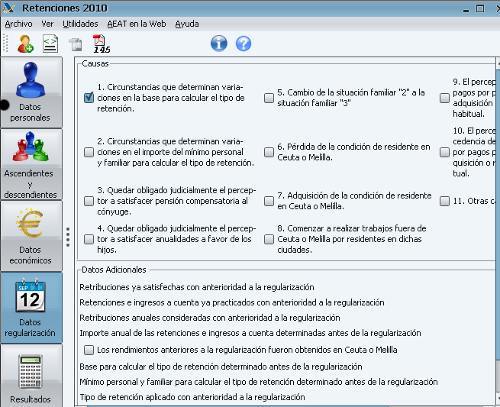
Task: Enable rendimientos anteriores obtenidos en Ceuta checkbox
Action: 89,350
